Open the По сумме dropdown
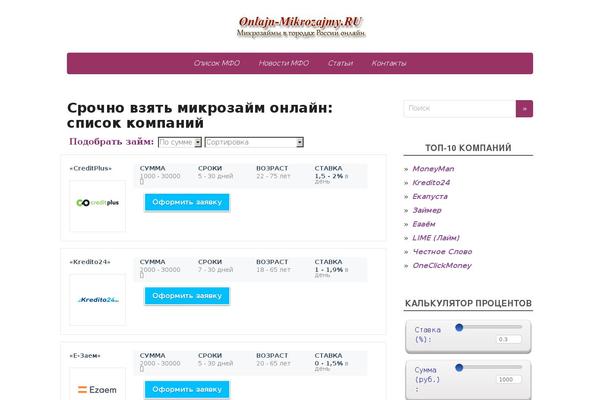Viewport: 600px width, 400px height. tap(180, 142)
